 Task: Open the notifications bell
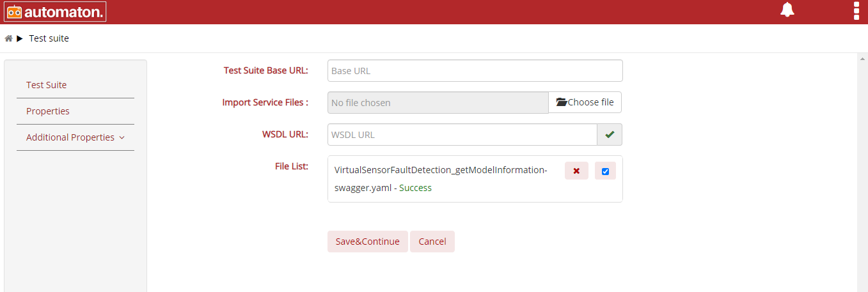[787, 10]
